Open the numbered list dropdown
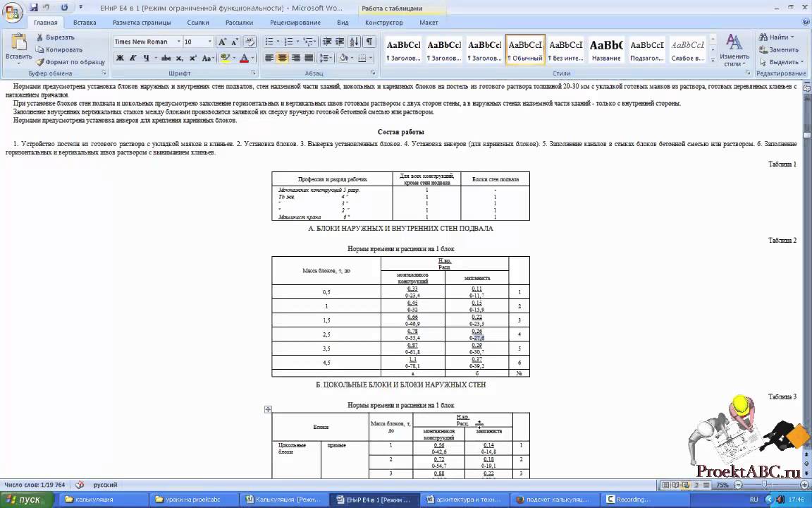 (297, 42)
